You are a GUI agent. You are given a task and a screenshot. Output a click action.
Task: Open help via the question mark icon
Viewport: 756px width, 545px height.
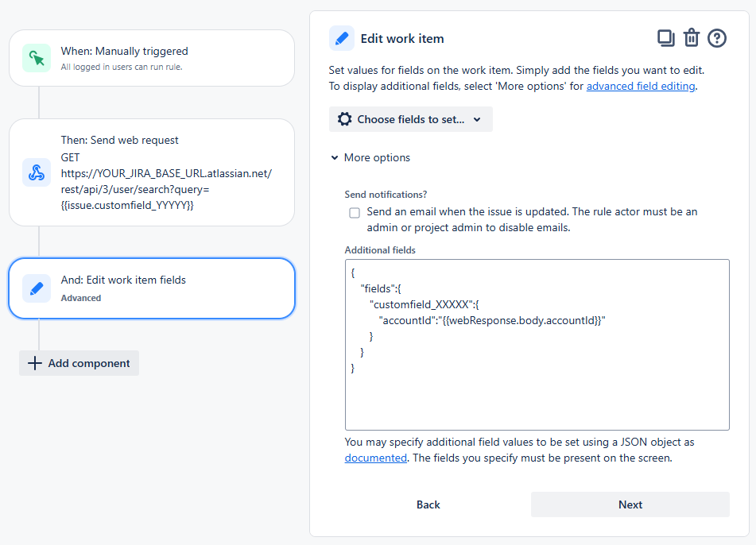(717, 37)
